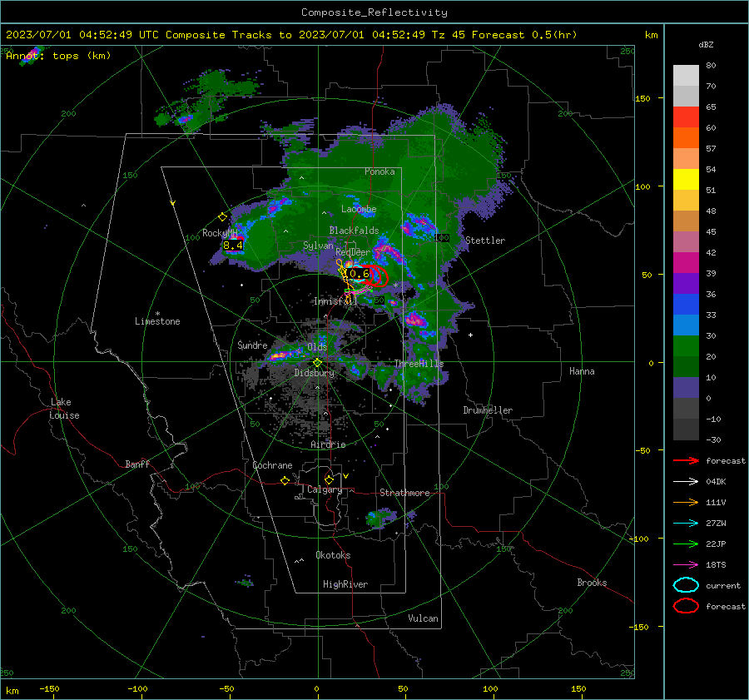Click the Vulcan city label

point(423,618)
